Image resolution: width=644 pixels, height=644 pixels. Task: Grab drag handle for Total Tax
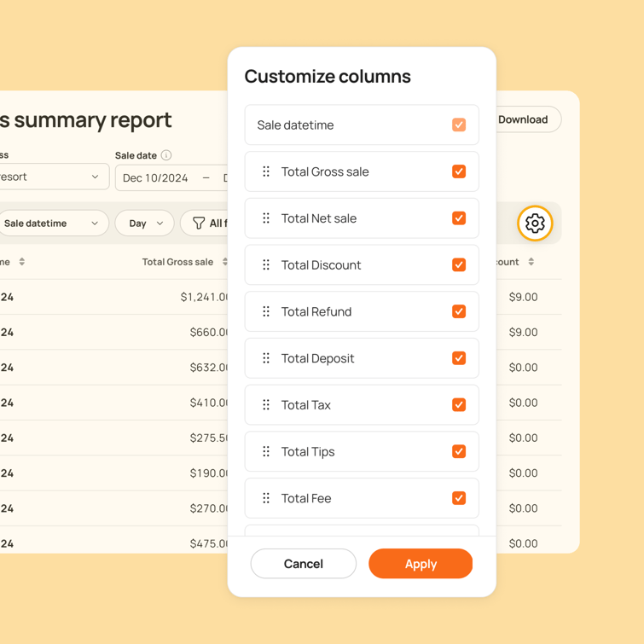(266, 405)
